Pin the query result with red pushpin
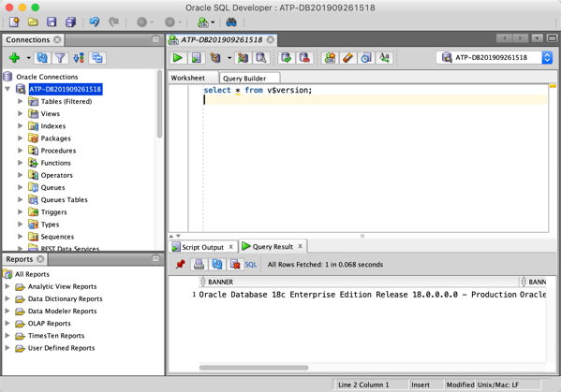The height and width of the screenshot is (392, 561). (181, 265)
